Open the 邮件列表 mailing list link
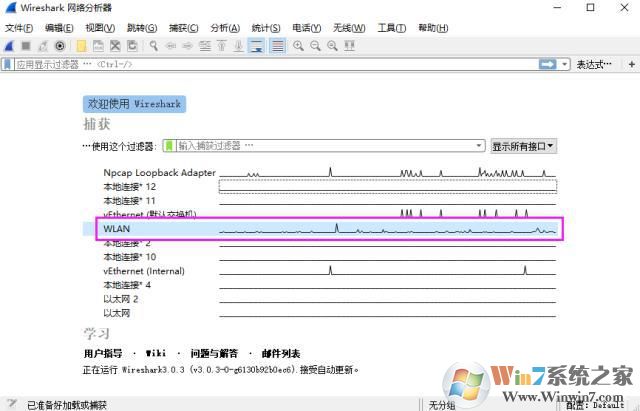Viewport: 640px width, 411px height. [281, 353]
